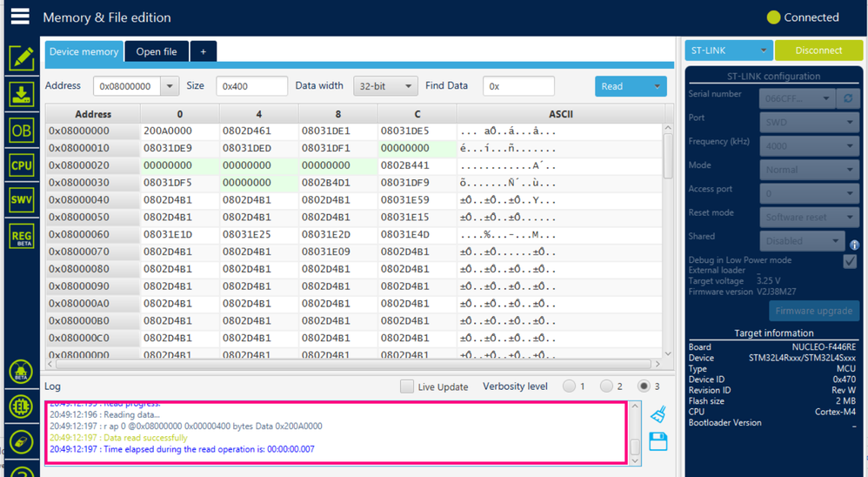The width and height of the screenshot is (868, 477).
Task: Click the memory table horizontal scrollbar
Action: pyautogui.click(x=354, y=364)
